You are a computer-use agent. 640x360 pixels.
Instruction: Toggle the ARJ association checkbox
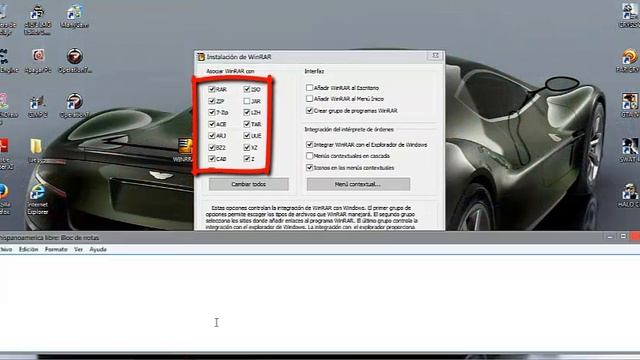tap(211, 136)
